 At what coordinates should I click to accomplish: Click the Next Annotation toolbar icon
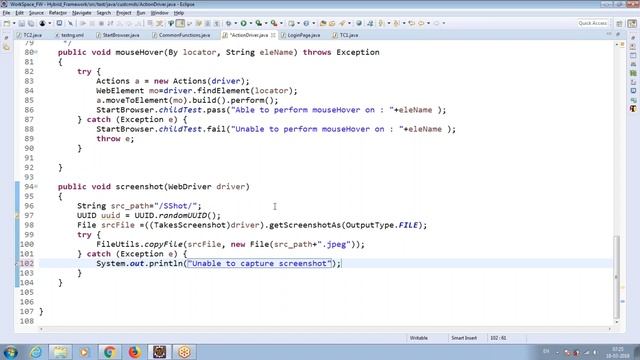pyautogui.click(x=381, y=23)
